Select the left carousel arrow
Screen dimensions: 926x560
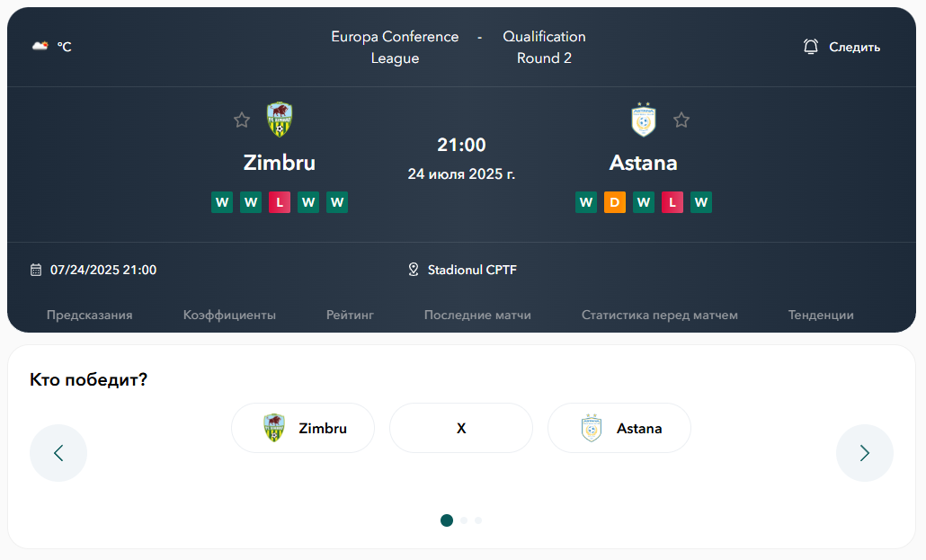pos(58,453)
